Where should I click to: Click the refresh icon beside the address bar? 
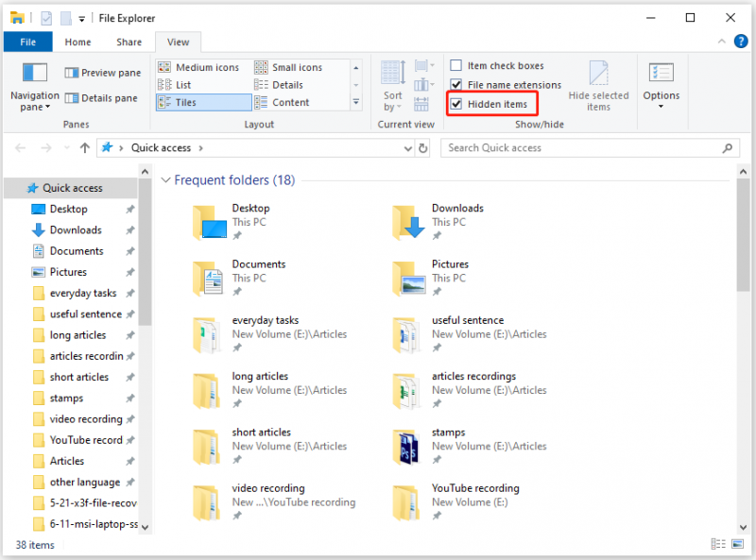point(422,148)
